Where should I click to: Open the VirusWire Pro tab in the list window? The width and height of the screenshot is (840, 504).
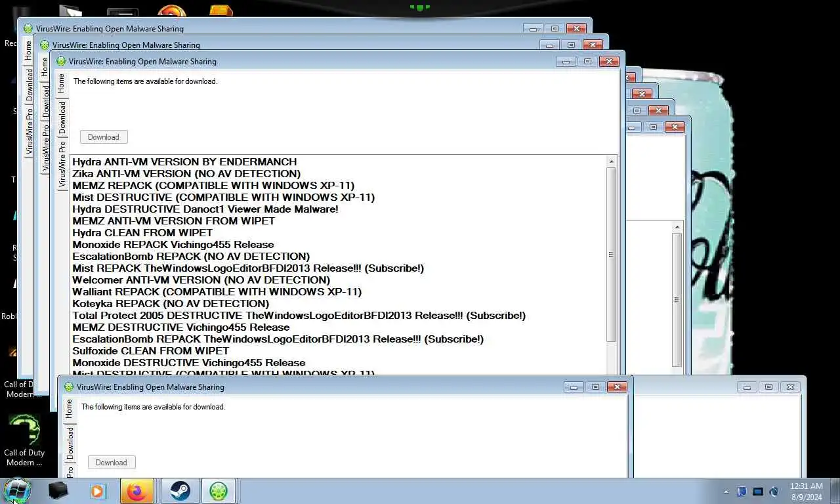click(62, 165)
